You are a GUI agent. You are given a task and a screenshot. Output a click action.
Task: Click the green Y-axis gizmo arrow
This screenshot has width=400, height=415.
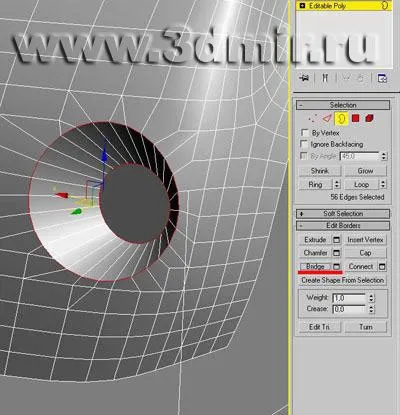tap(77, 211)
